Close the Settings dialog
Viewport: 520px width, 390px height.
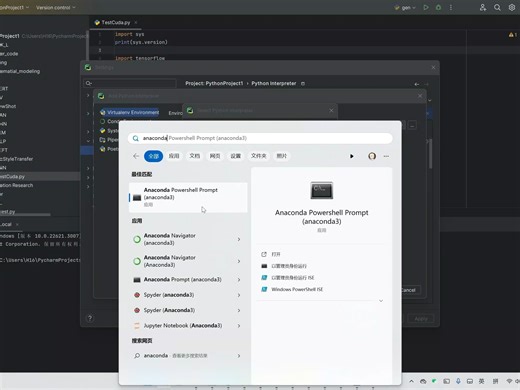click(x=433, y=67)
